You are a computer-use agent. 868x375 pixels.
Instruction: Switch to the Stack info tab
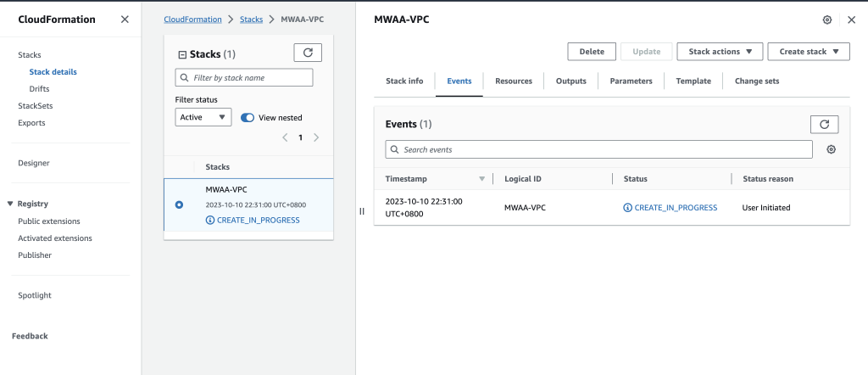(404, 81)
